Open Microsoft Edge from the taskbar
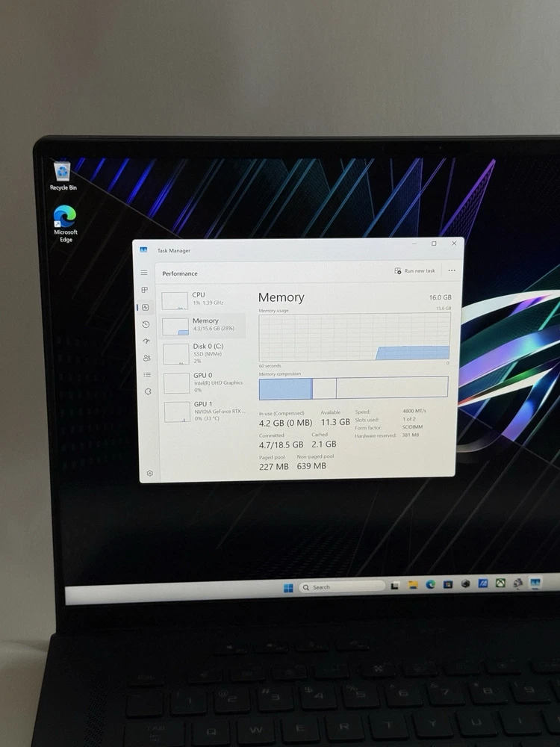Screen dimensions: 560x747 click(431, 584)
